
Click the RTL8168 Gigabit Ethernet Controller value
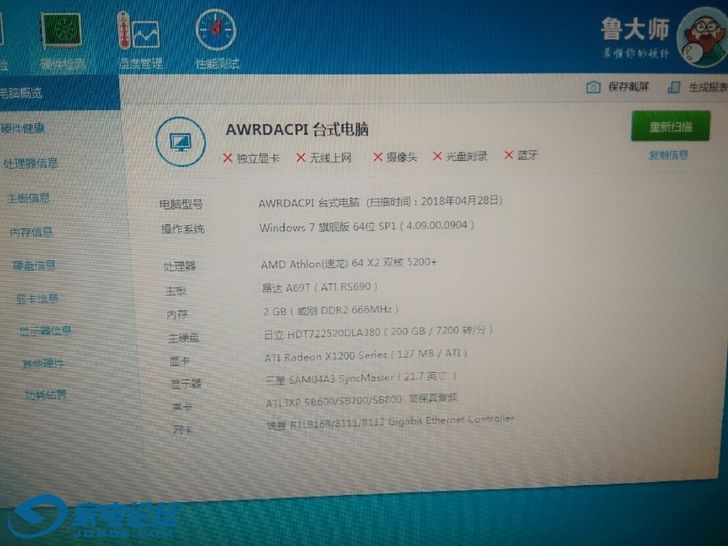[x=390, y=422]
